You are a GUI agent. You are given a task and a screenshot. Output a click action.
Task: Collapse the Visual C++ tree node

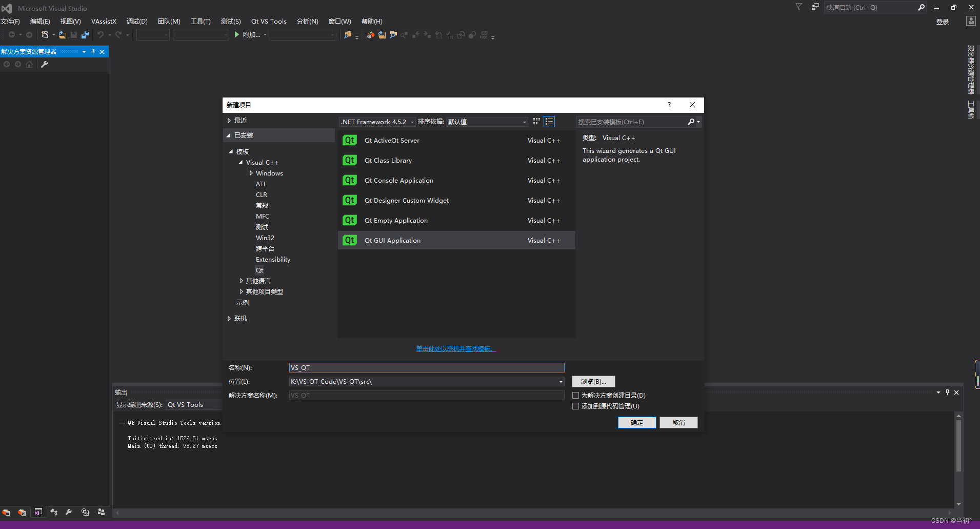click(x=241, y=163)
